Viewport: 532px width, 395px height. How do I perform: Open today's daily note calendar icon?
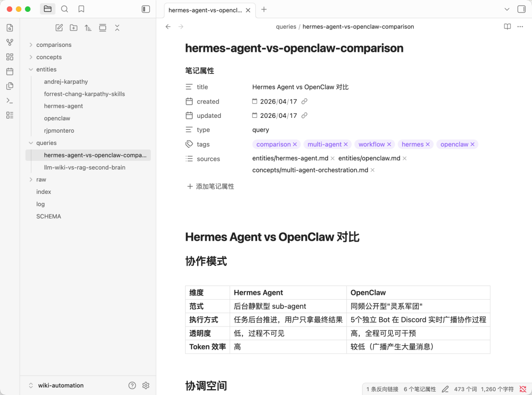[10, 72]
